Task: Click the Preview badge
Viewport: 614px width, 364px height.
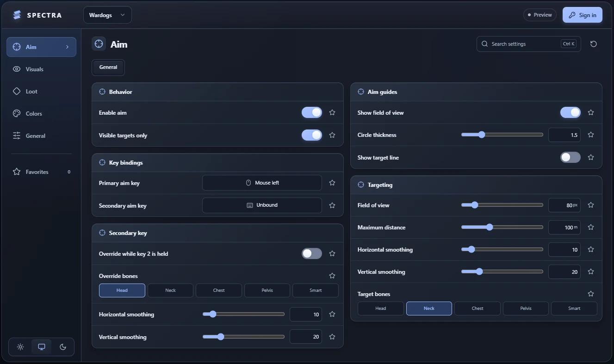Action: coord(540,15)
